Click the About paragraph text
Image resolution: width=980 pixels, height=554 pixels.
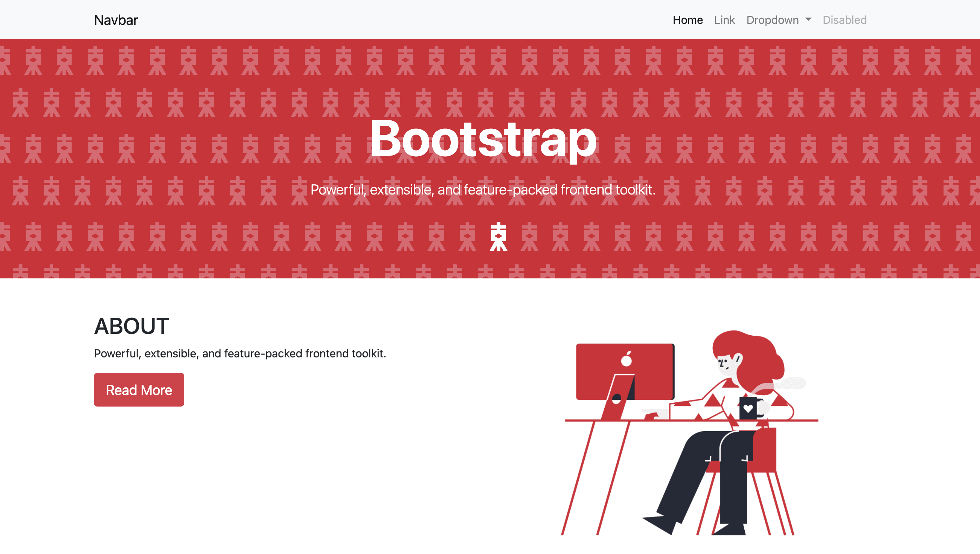point(240,353)
